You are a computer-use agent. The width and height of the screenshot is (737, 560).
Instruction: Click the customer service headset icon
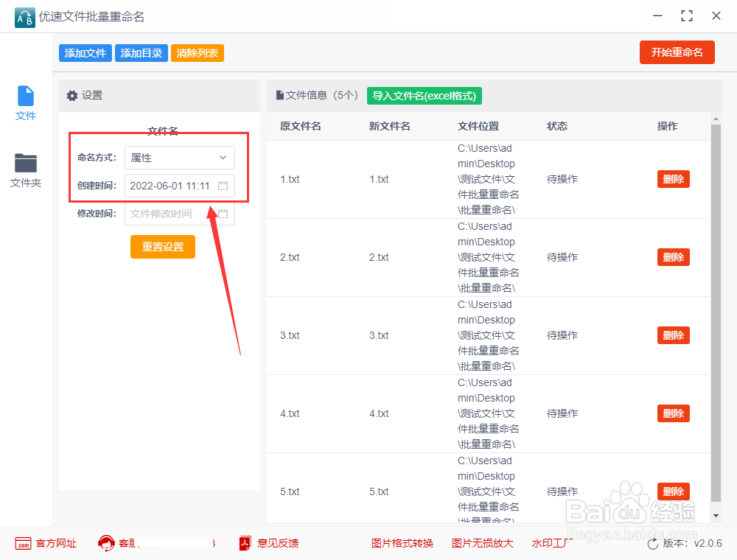[x=106, y=543]
